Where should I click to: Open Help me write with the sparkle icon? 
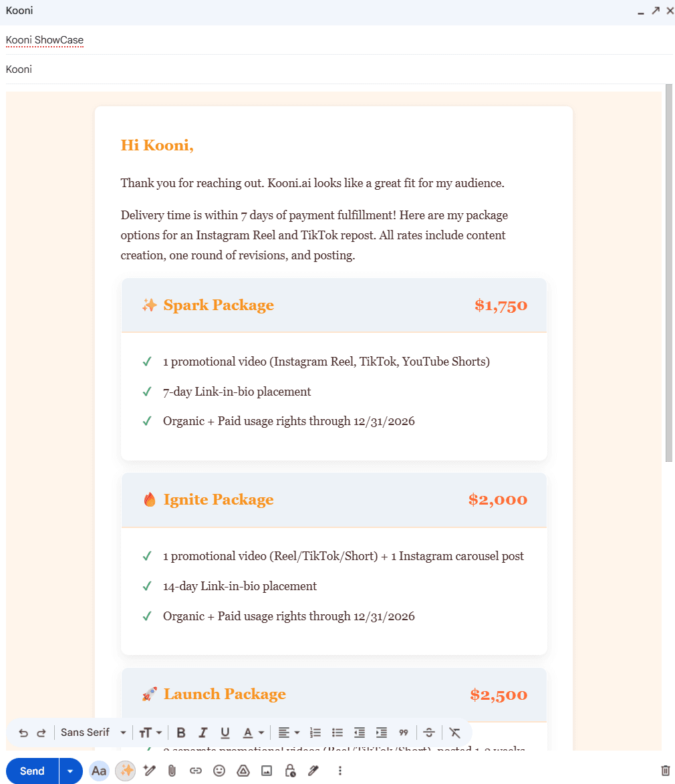125,771
